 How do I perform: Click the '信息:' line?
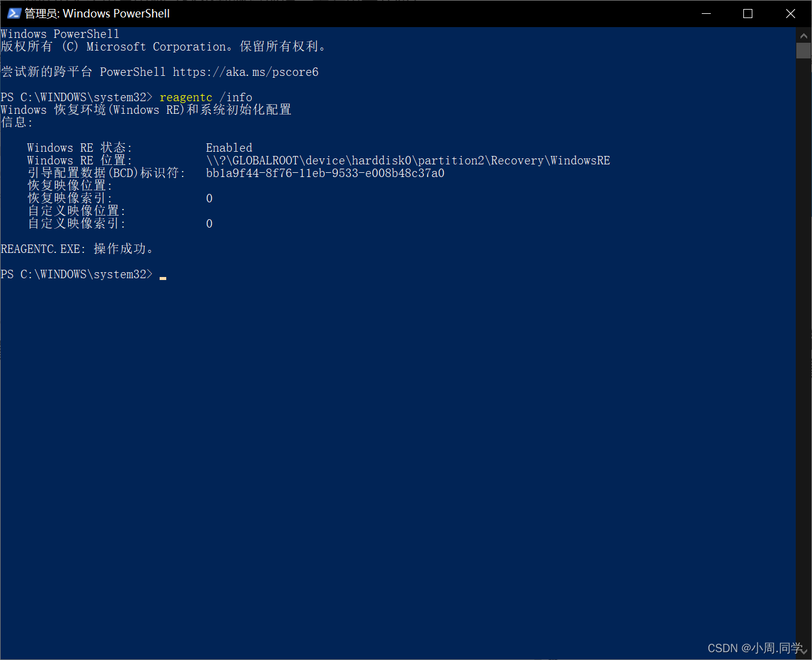pyautogui.click(x=17, y=122)
